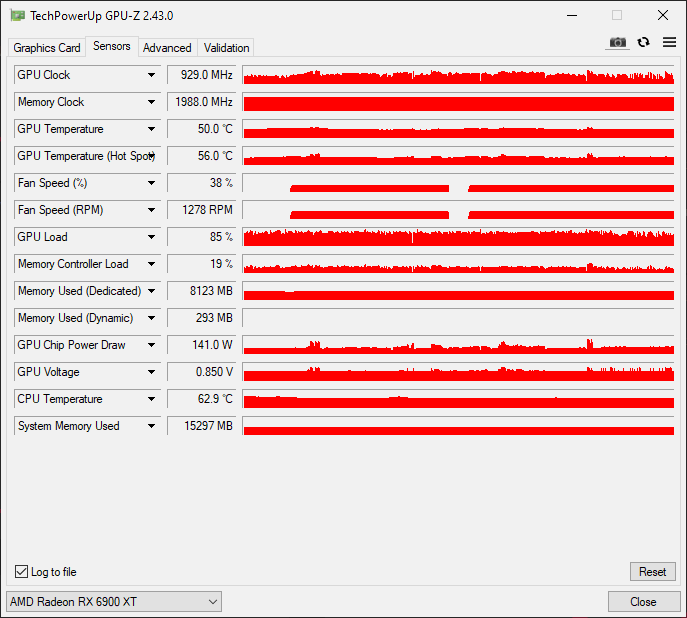Uncheck the Log to file checkbox
This screenshot has height=618, width=687.
coord(21,572)
